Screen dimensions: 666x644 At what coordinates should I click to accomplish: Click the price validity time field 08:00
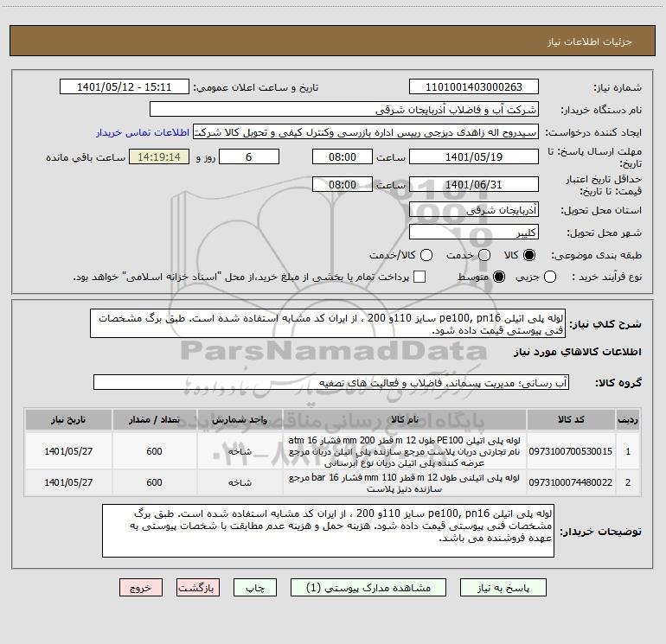point(343,185)
